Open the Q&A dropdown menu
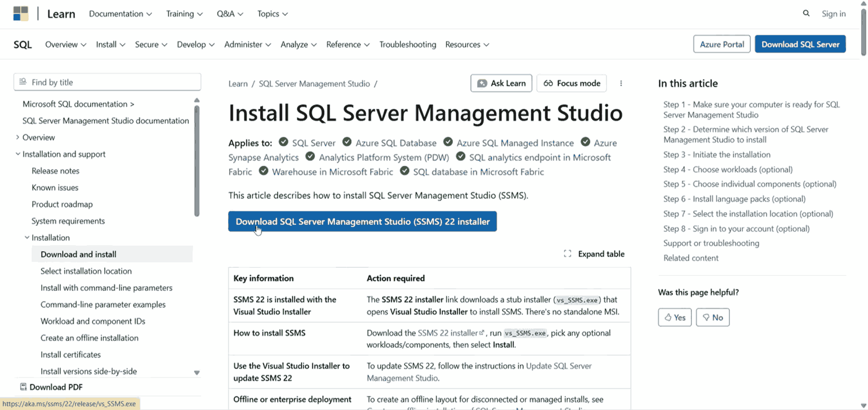Image resolution: width=868 pixels, height=410 pixels. pos(230,14)
